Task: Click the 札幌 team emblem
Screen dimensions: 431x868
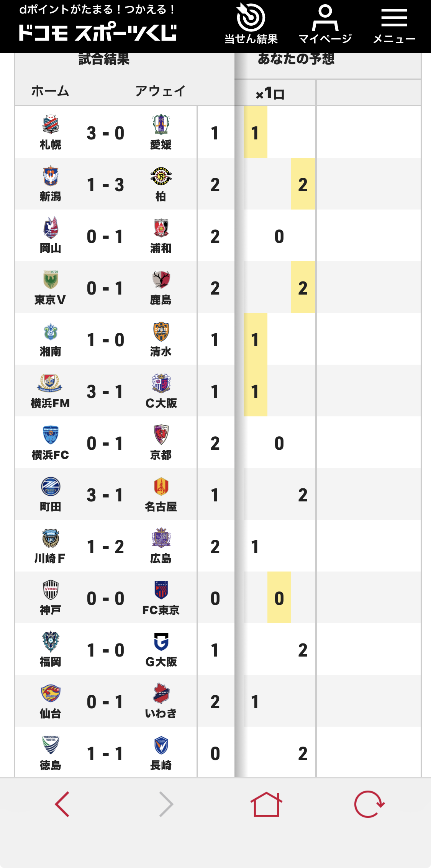Action: pyautogui.click(x=51, y=125)
